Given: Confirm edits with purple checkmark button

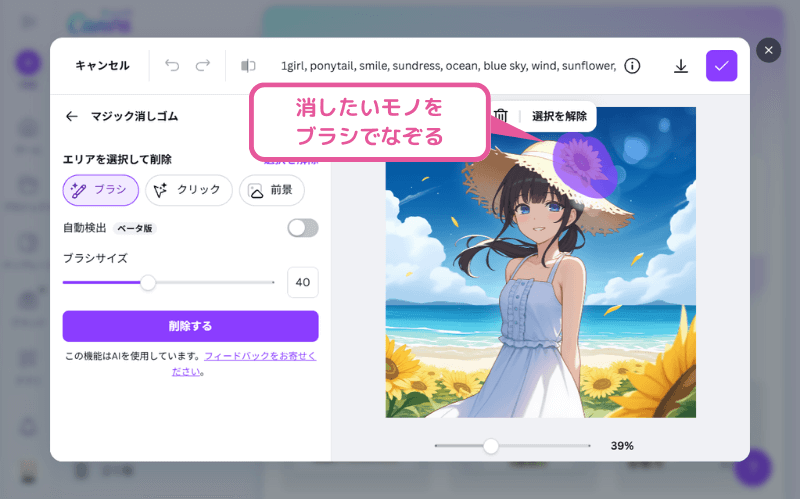Looking at the screenshot, I should coord(721,66).
